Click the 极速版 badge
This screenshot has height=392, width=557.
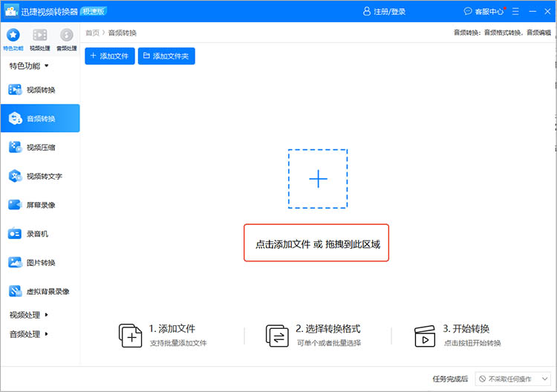[94, 11]
